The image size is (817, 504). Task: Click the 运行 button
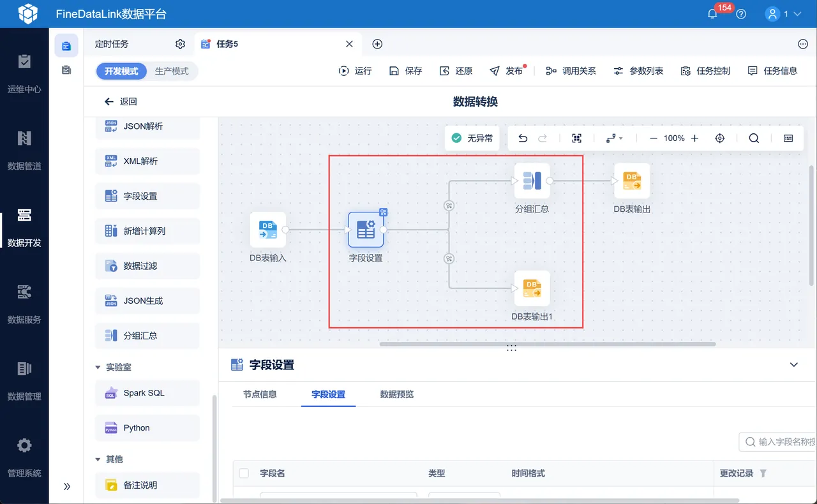[355, 71]
